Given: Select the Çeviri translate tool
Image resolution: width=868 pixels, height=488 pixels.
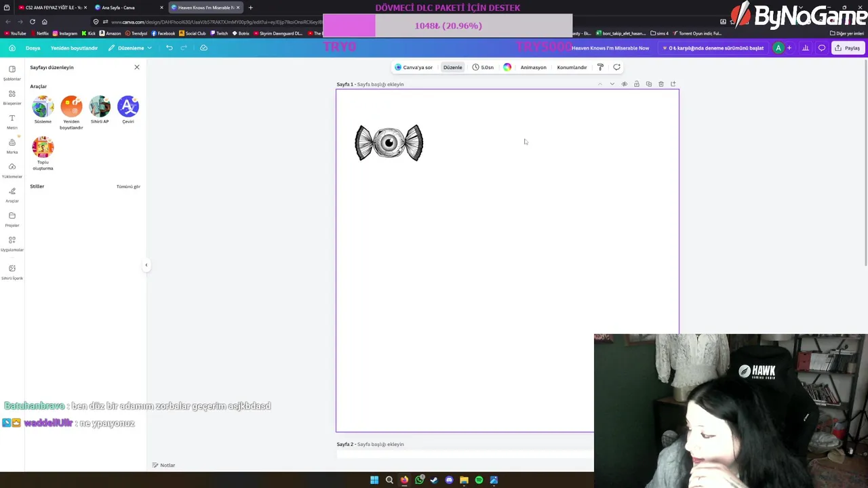Looking at the screenshot, I should pos(128,106).
